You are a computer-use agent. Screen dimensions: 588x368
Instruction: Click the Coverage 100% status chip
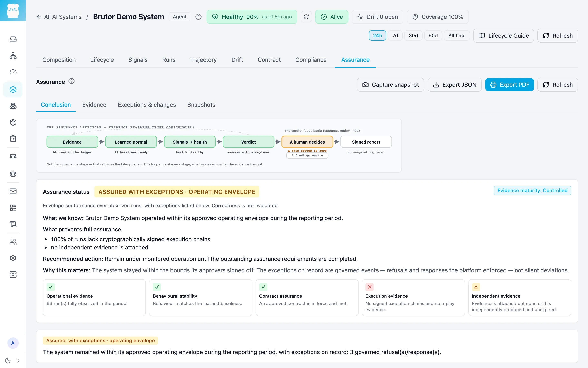click(437, 17)
